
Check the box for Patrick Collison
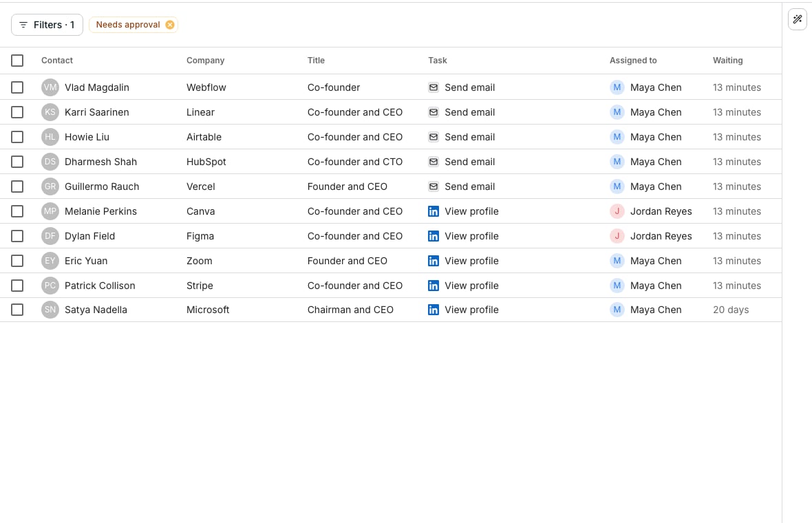[17, 286]
